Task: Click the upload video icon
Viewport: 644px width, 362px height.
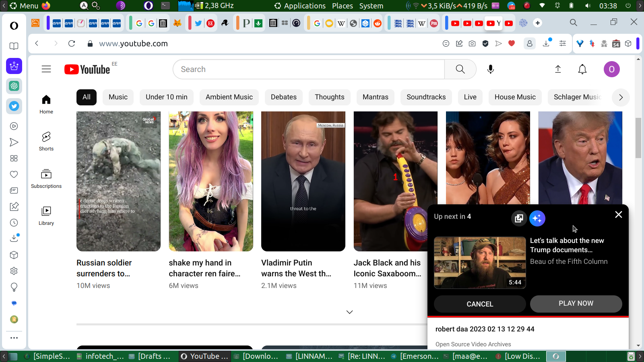Action: tap(558, 69)
